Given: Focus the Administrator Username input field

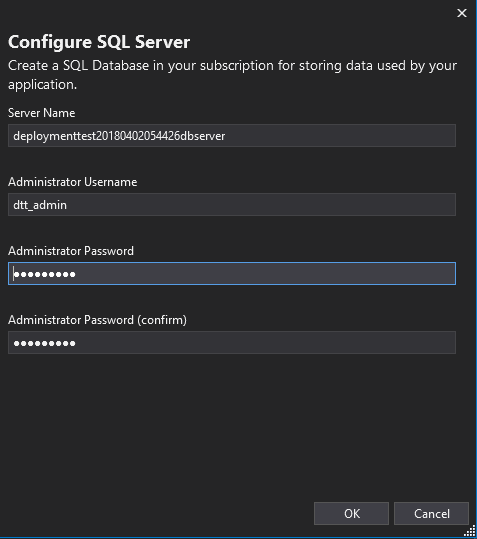Looking at the screenshot, I should 232,205.
